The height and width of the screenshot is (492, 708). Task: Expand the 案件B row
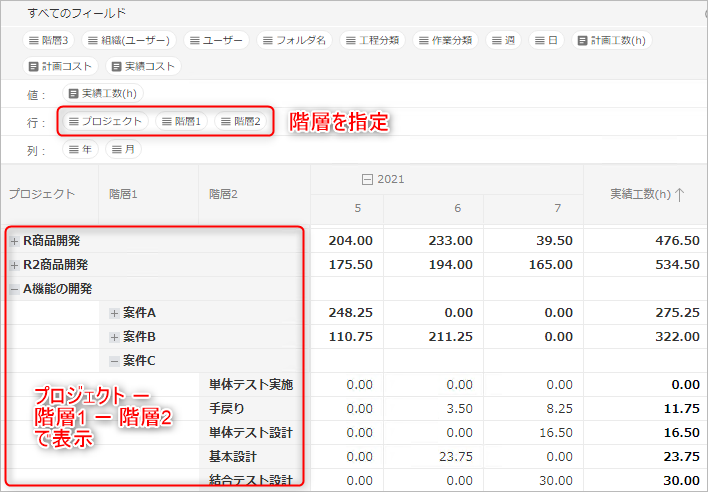[114, 337]
